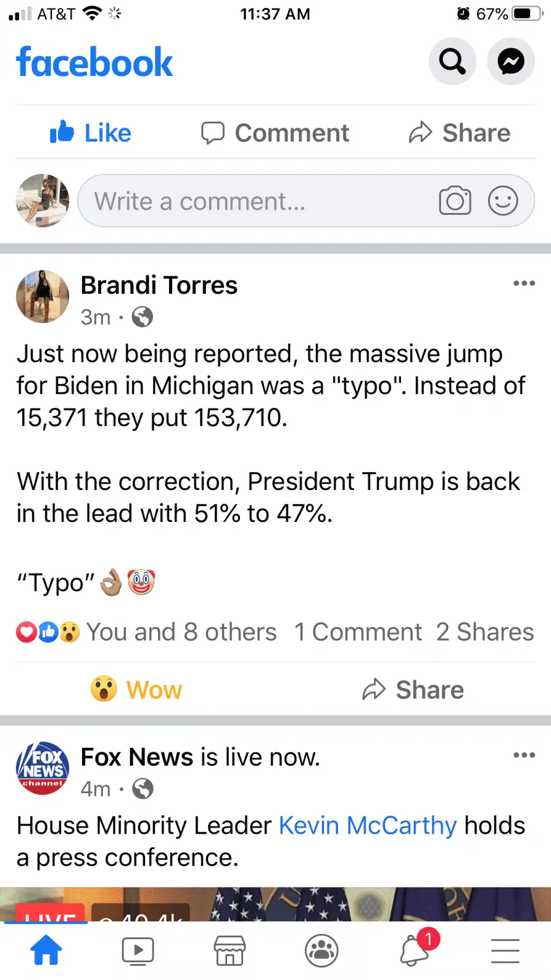
Task: Open the Watch video tab
Action: pyautogui.click(x=138, y=951)
